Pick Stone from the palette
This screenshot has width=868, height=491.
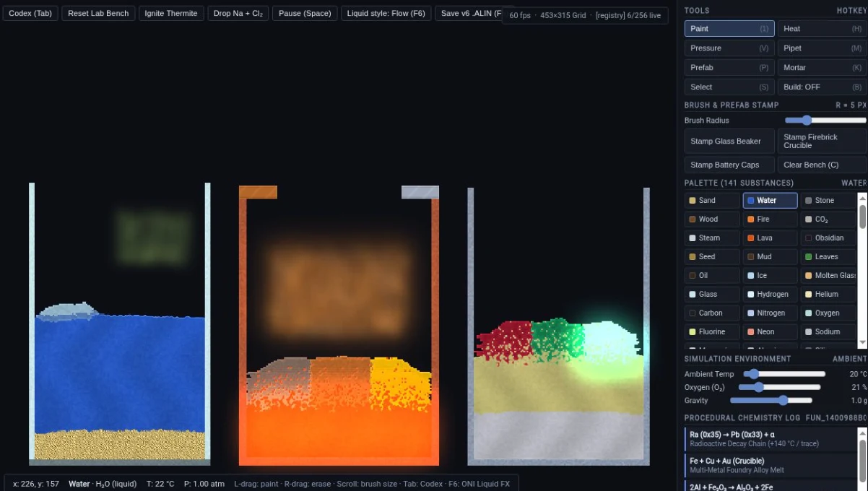[828, 200]
